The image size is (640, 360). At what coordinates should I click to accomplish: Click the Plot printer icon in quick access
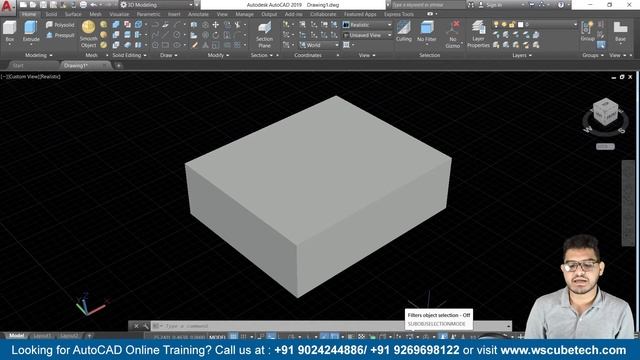click(x=83, y=5)
